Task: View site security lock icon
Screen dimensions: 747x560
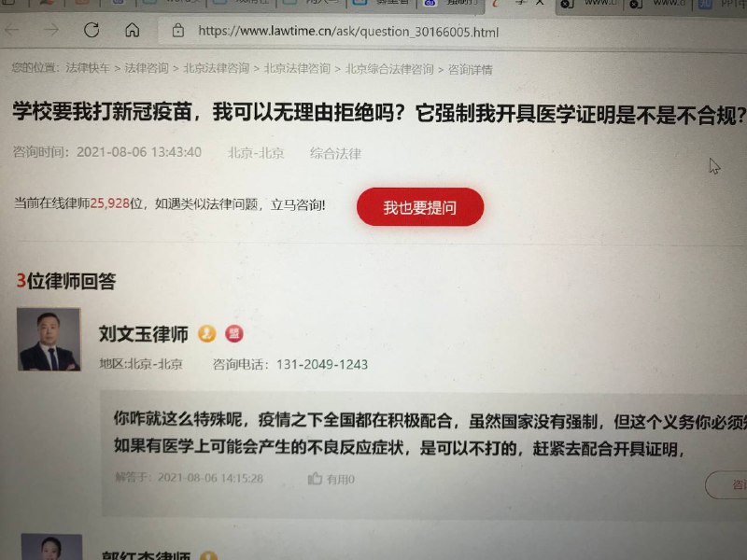Action: (177, 31)
